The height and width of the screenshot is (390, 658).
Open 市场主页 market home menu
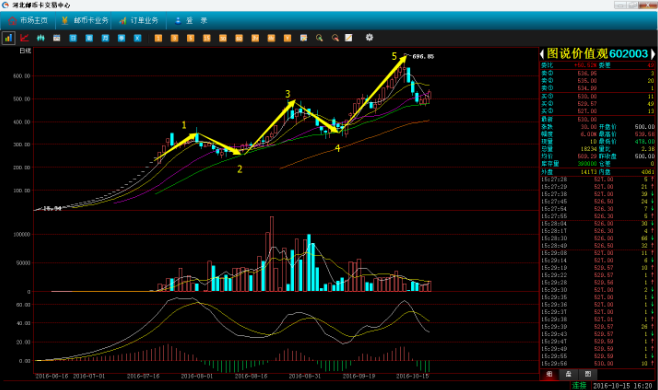tap(28, 21)
